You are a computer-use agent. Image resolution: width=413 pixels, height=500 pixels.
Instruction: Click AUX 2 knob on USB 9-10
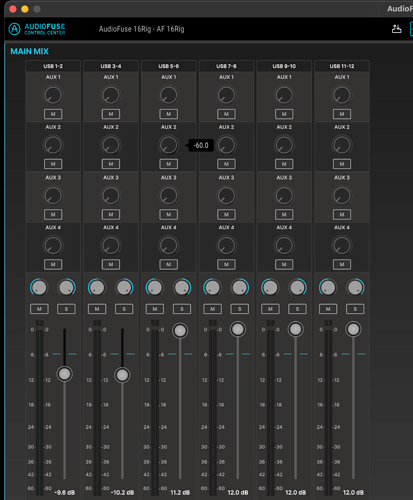click(284, 145)
